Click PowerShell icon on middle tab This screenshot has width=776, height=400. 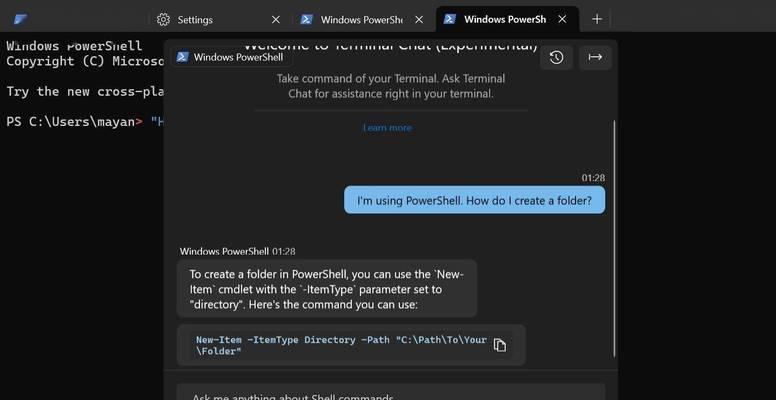[306, 19]
